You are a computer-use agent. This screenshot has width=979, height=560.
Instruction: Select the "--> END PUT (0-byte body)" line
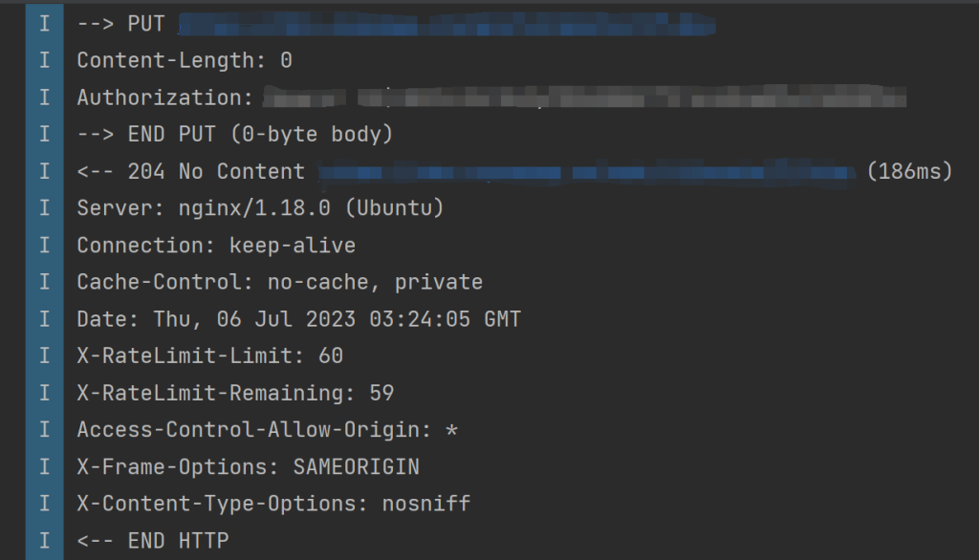click(235, 135)
